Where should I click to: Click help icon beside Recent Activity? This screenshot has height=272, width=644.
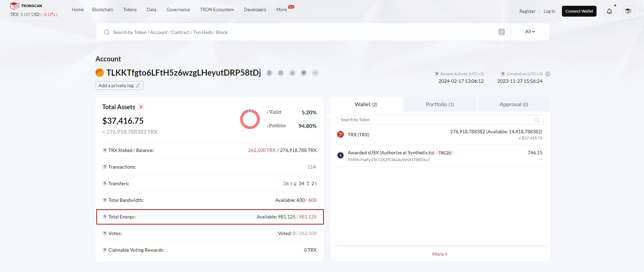tap(437, 74)
